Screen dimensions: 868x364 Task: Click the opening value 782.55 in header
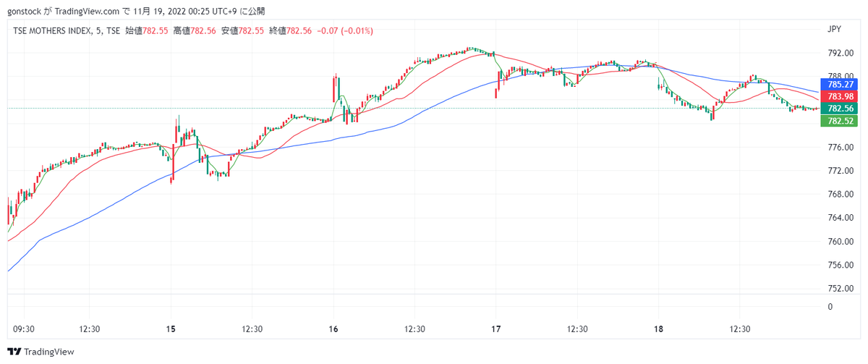[x=156, y=30]
